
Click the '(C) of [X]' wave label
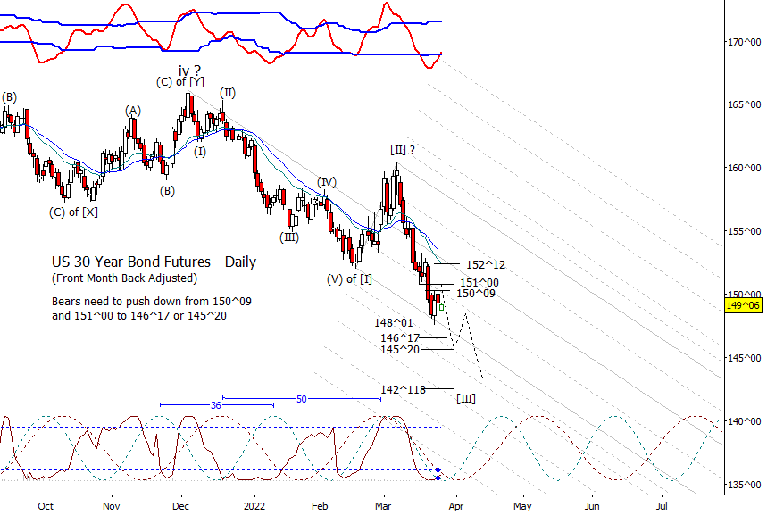click(x=73, y=212)
